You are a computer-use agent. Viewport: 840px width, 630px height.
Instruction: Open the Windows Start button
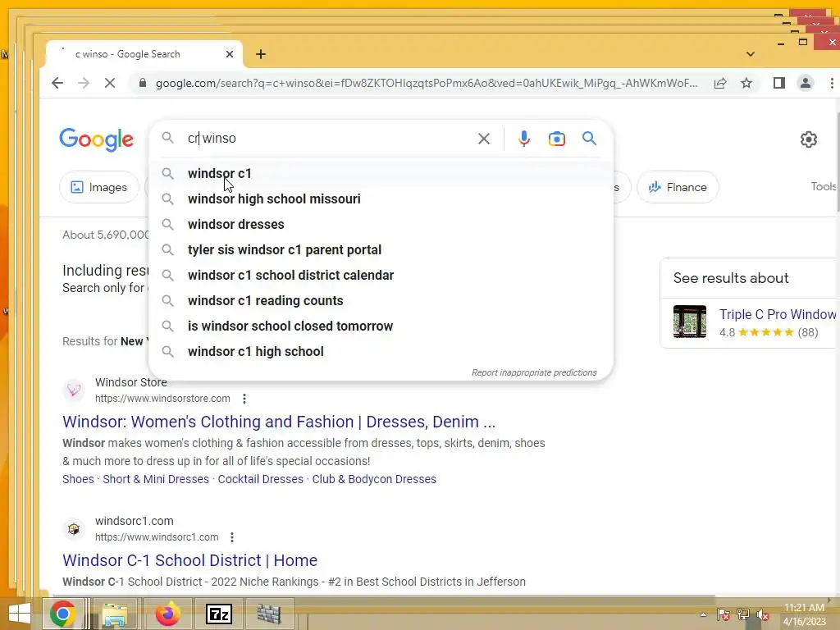tap(20, 614)
